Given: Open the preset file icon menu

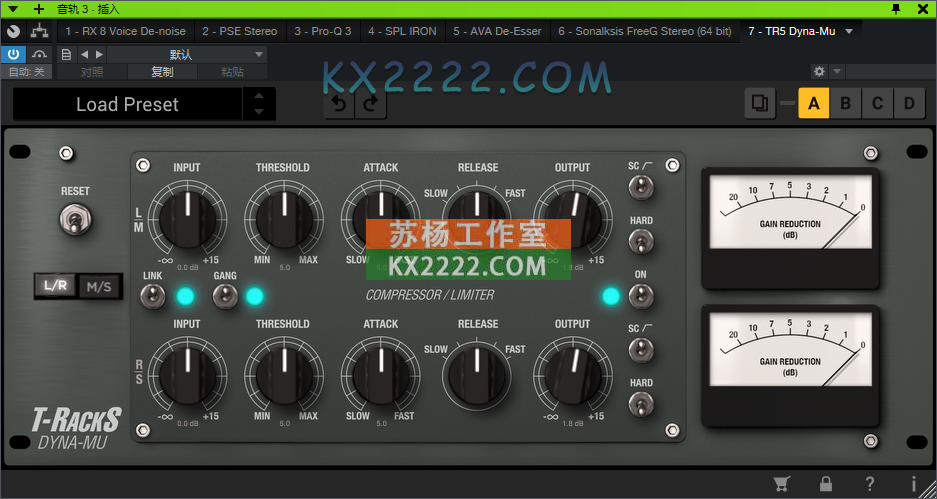Looking at the screenshot, I should click(x=66, y=54).
